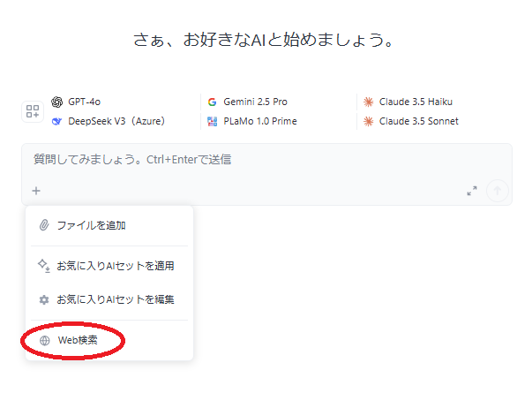Click the Claude icon beside 3.5 Sonnet
The width and height of the screenshot is (532, 393).
[x=368, y=121]
